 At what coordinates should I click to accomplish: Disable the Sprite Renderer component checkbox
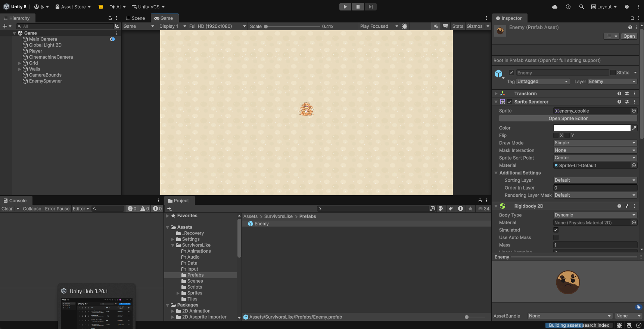510,102
